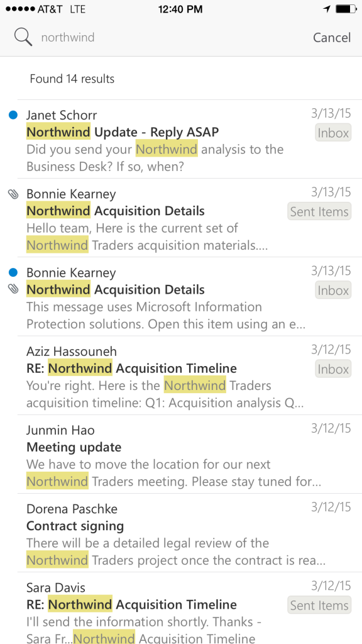Screen dimensions: 362x644
Task: Click Cancel to exit search
Action: coord(332,37)
